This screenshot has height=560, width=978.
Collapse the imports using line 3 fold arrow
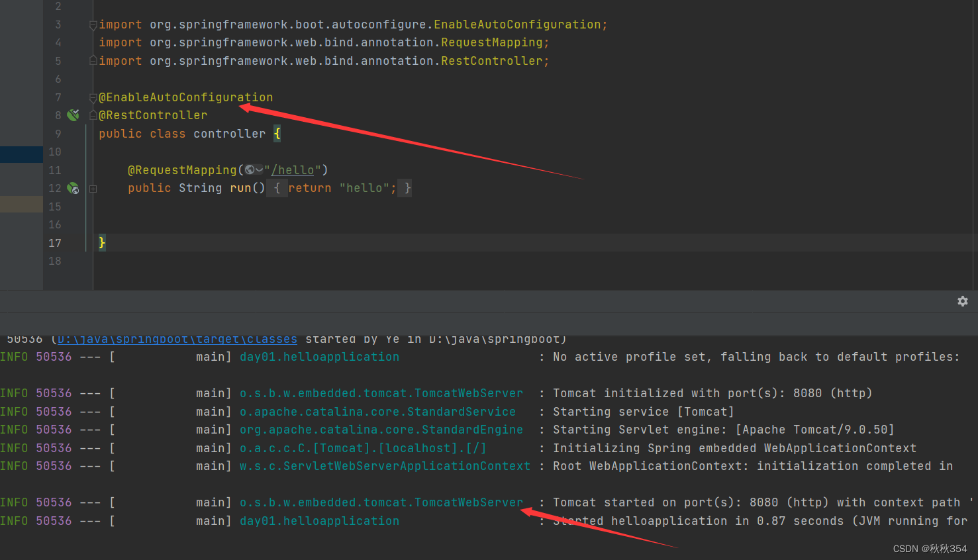[x=93, y=24]
